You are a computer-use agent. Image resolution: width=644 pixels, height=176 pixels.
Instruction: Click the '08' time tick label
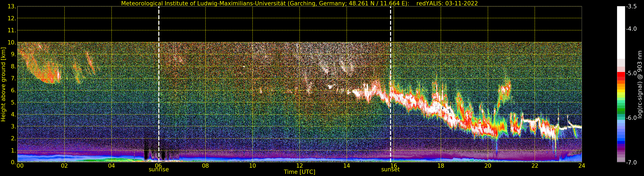205,166
